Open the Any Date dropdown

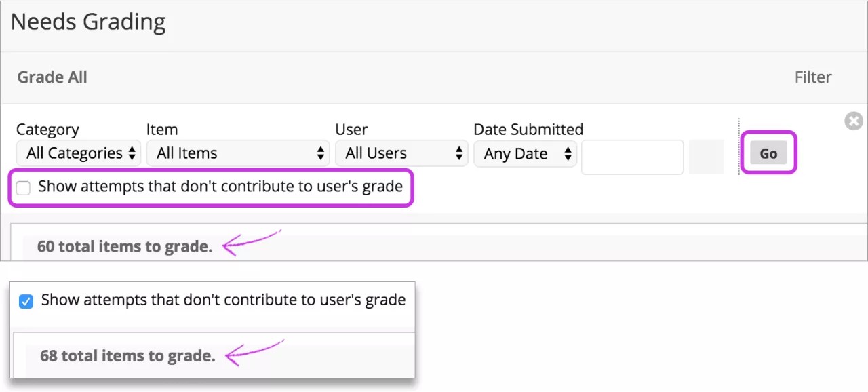(x=525, y=153)
